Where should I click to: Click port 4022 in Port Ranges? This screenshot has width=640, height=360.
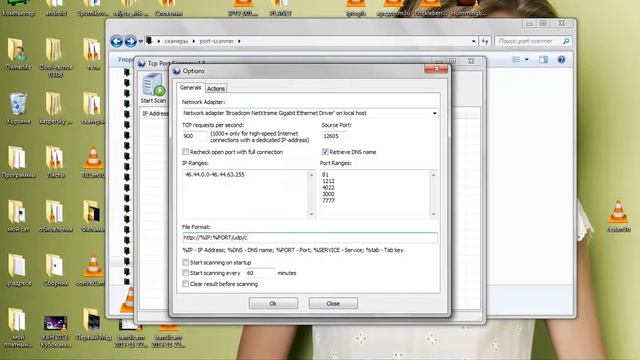(328, 187)
